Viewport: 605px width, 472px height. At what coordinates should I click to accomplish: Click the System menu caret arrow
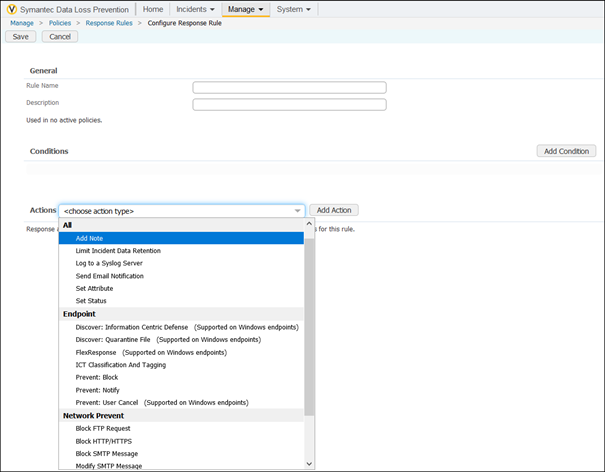point(308,10)
